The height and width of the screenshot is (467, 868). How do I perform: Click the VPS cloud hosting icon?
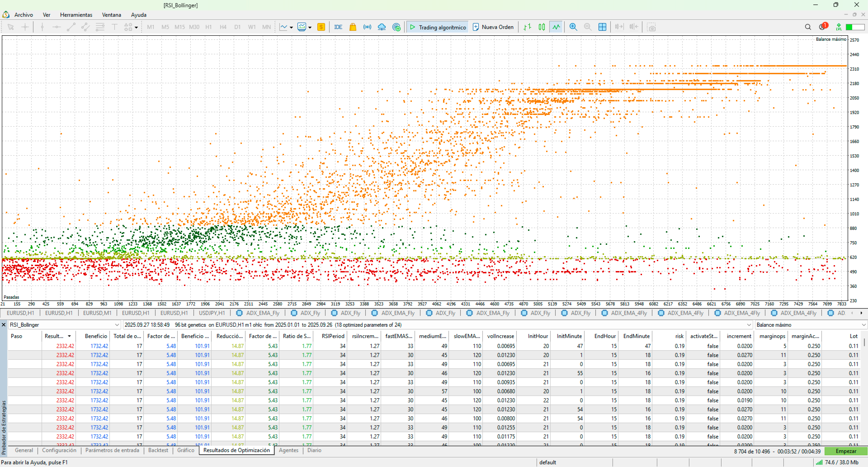point(382,27)
